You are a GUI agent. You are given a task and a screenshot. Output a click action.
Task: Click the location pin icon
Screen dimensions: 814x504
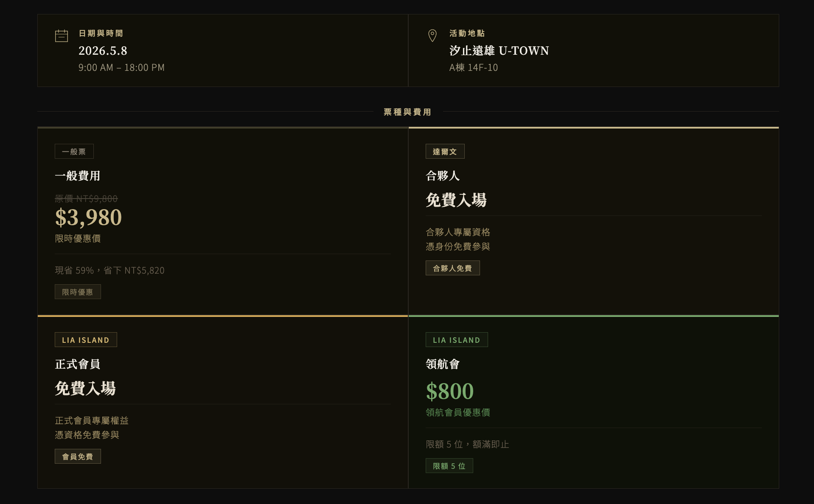432,36
